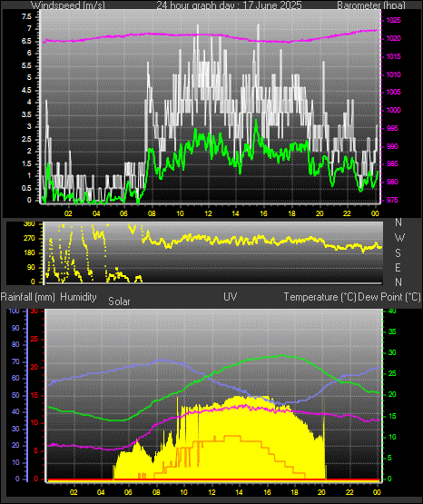The width and height of the screenshot is (423, 504).
Task: Click the S compass direction label
Action: point(398,253)
